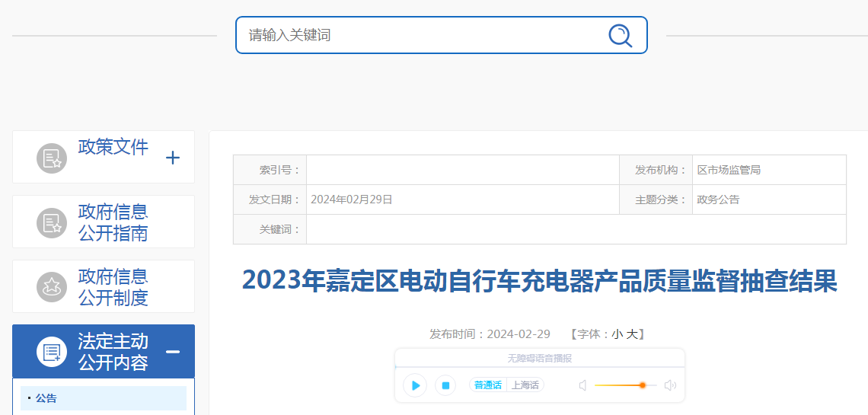Click the 发布时间：2024-02-29 text
The height and width of the screenshot is (415, 868).
490,334
